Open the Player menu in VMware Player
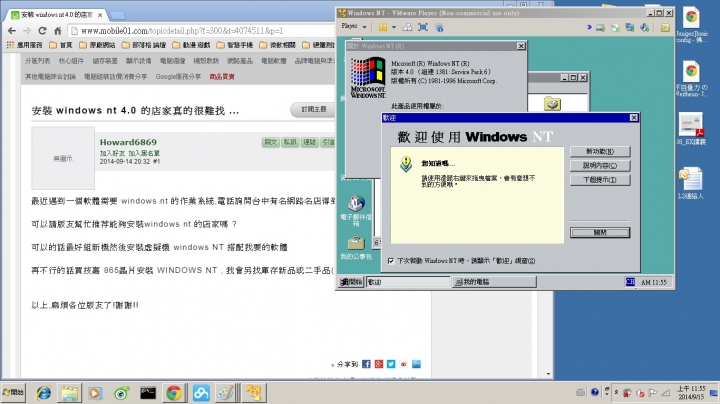The width and height of the screenshot is (720, 404). point(354,26)
